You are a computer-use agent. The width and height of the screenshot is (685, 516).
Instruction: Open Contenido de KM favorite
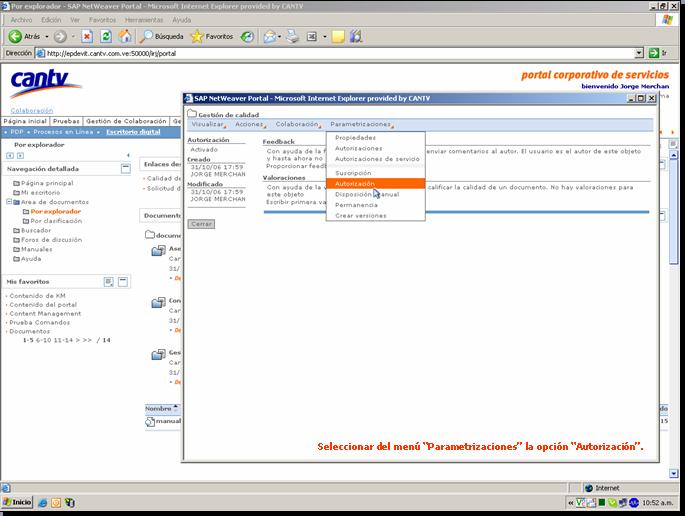click(x=37, y=296)
